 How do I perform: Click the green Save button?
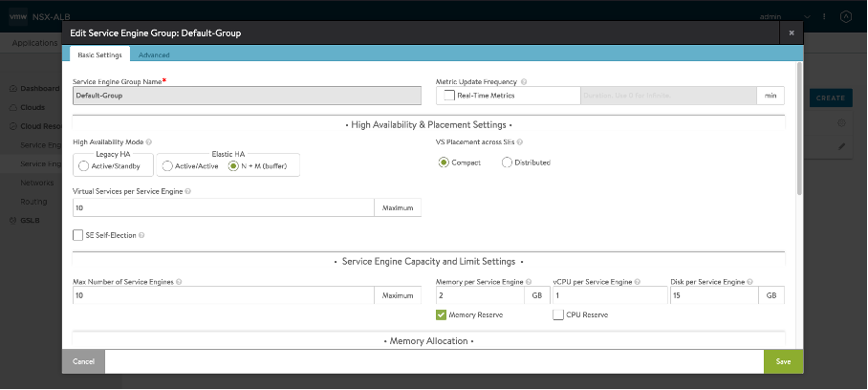click(x=783, y=361)
